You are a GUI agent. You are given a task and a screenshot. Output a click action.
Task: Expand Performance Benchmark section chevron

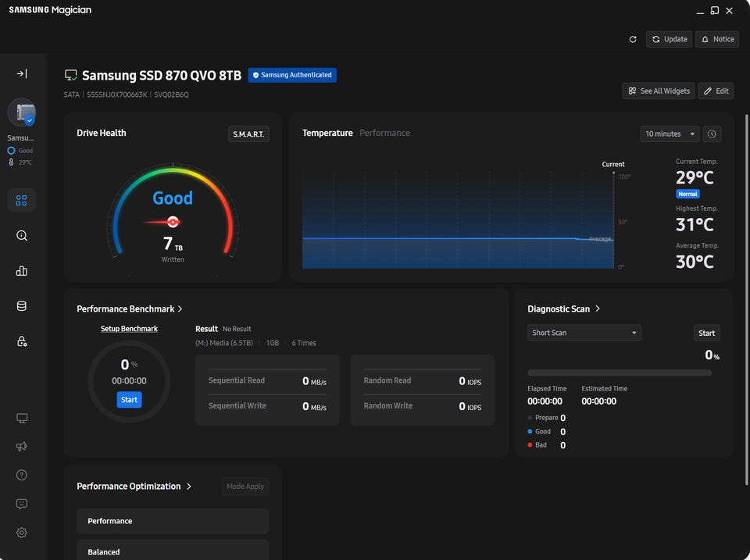tap(180, 309)
